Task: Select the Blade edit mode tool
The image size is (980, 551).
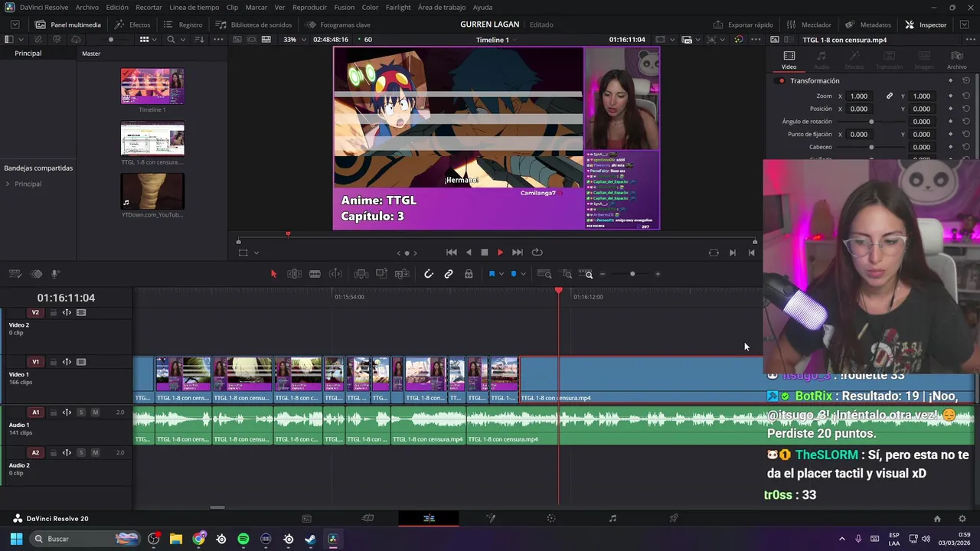Action: tap(315, 274)
